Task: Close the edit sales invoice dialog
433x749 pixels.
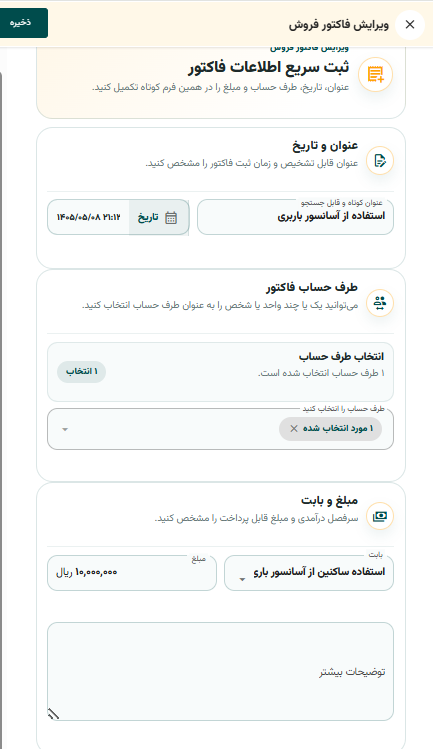Action: 410,24
